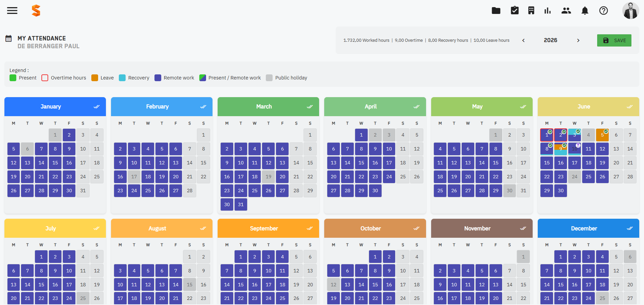
Task: Select June 1 with overtime outline
Action: (547, 135)
